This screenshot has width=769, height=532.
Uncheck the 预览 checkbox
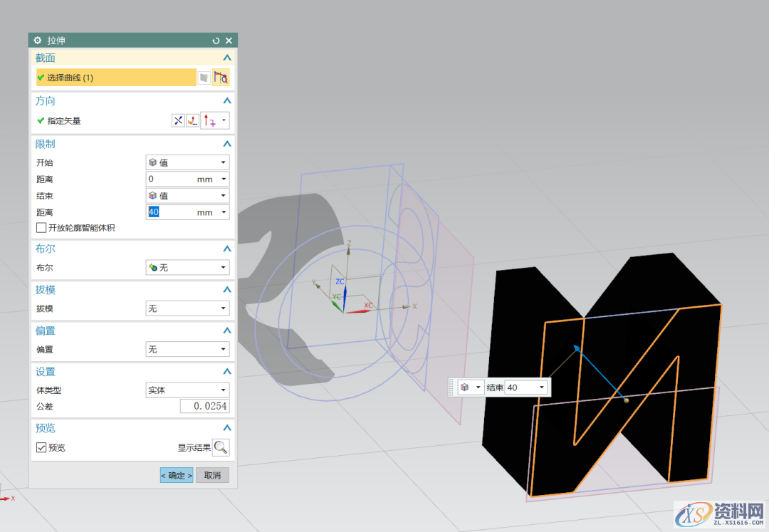41,448
